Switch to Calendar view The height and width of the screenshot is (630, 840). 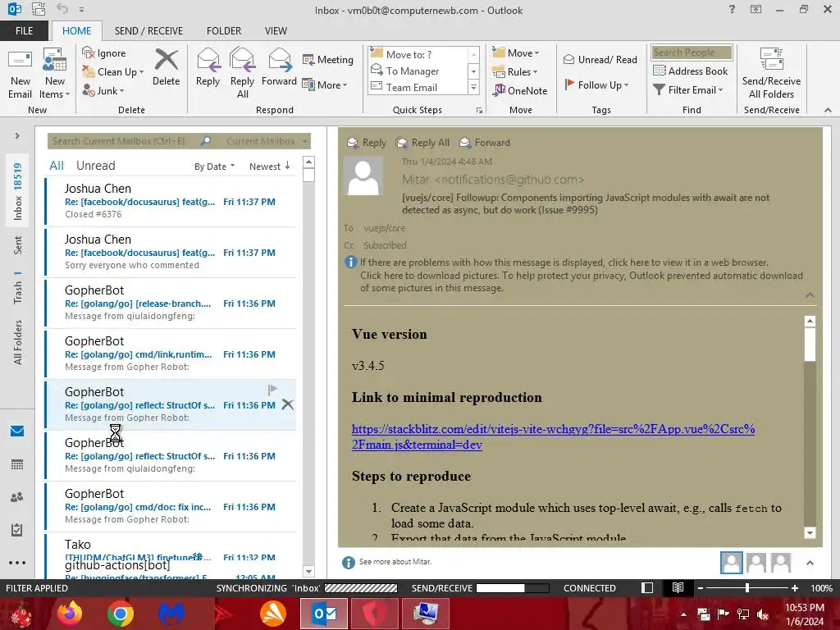tap(17, 464)
